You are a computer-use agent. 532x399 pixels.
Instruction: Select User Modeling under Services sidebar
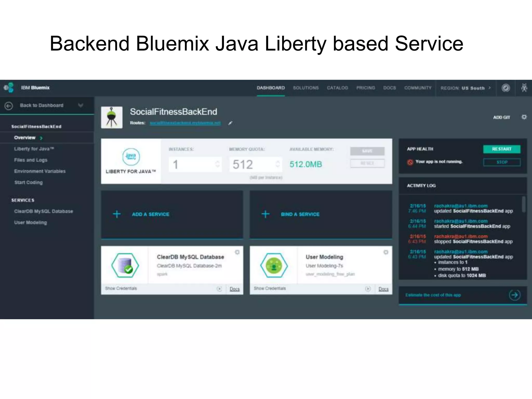point(30,222)
